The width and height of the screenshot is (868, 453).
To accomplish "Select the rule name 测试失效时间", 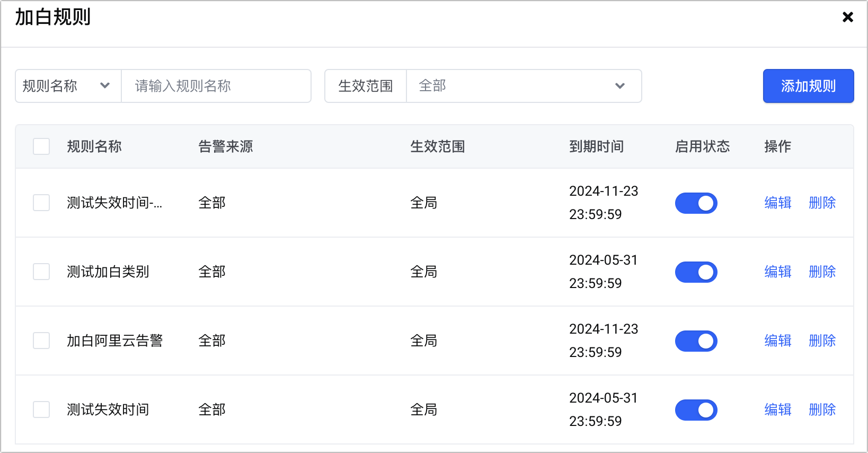I will coord(108,410).
